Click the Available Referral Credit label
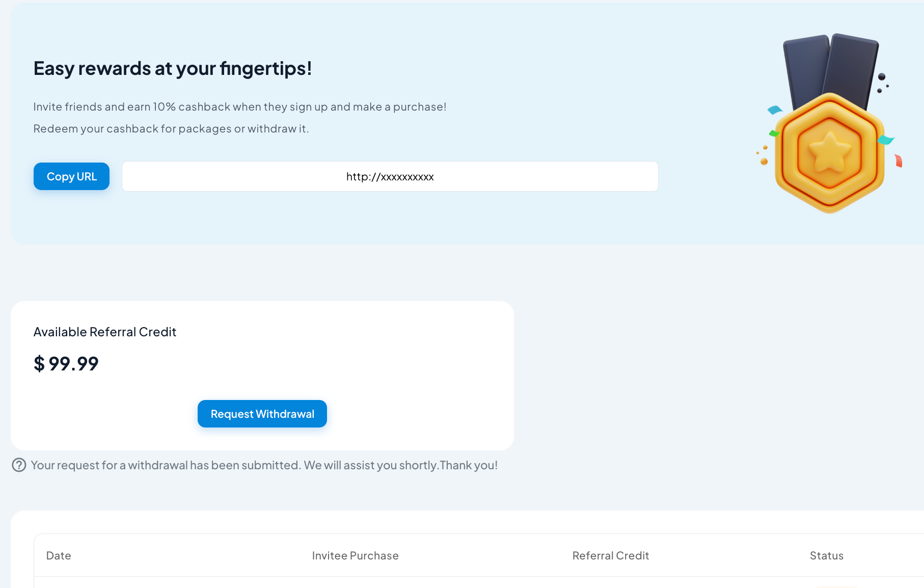 pos(105,332)
